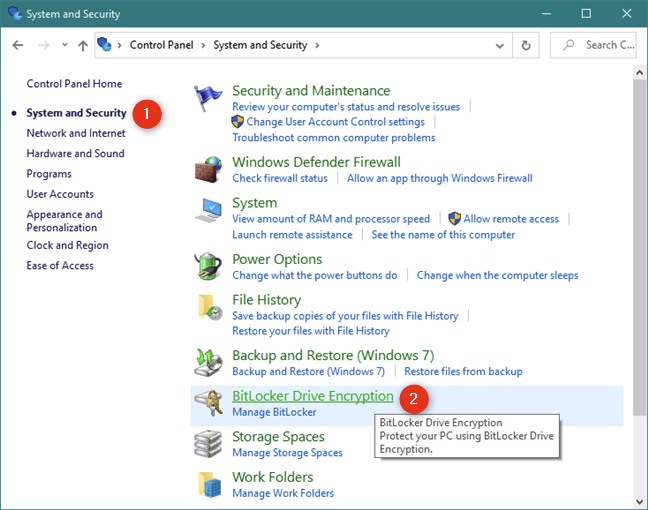Click the System computer monitor icon
The width and height of the screenshot is (648, 510).
(x=208, y=210)
